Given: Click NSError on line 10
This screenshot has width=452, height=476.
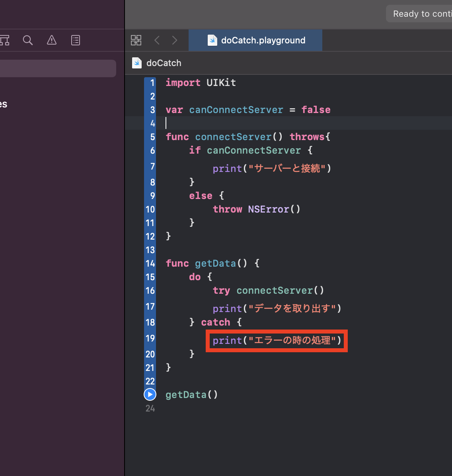Looking at the screenshot, I should [269, 209].
